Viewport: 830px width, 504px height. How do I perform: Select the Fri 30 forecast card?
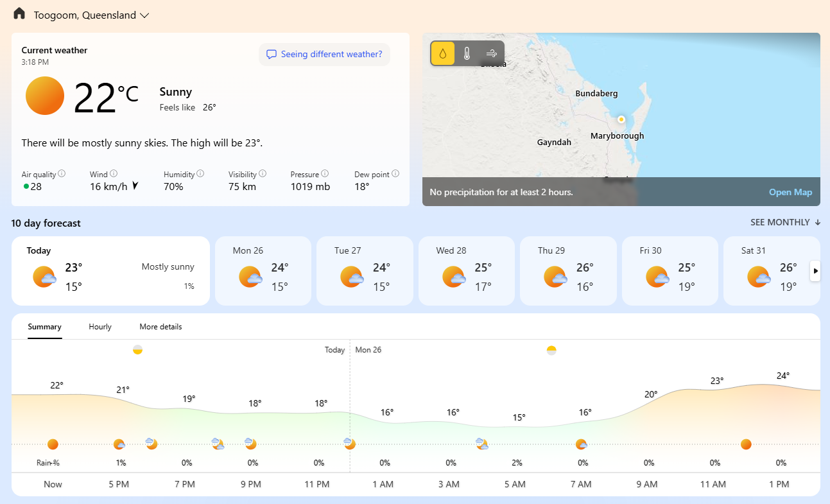670,271
